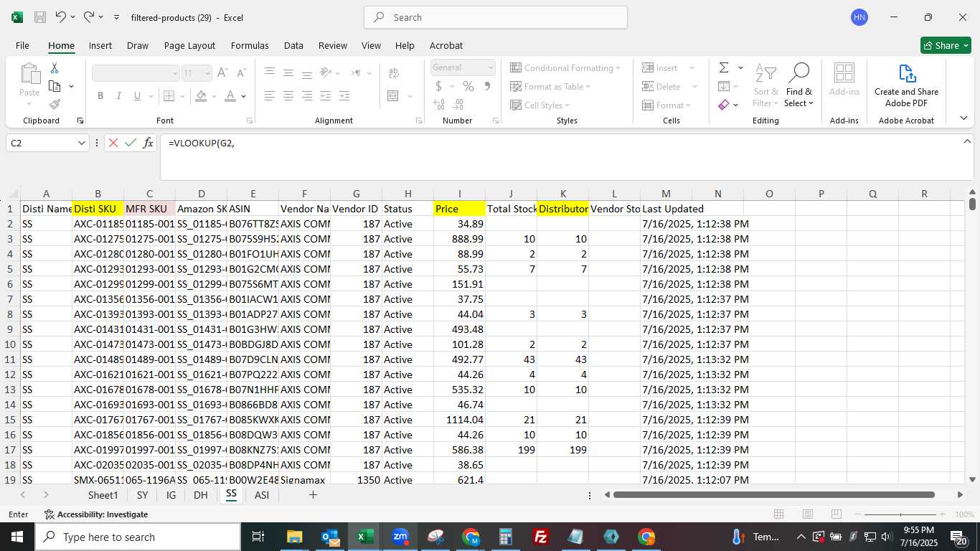
Task: Open the File menu
Action: 22,45
